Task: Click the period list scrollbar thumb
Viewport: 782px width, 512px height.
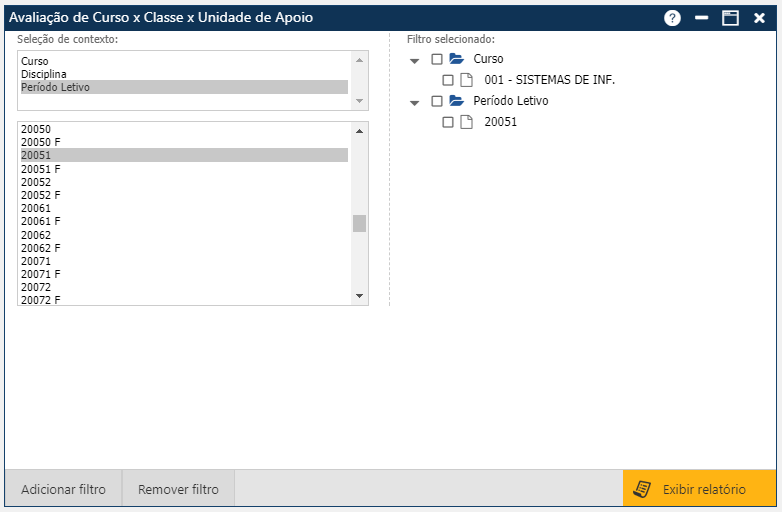Action: (x=360, y=223)
